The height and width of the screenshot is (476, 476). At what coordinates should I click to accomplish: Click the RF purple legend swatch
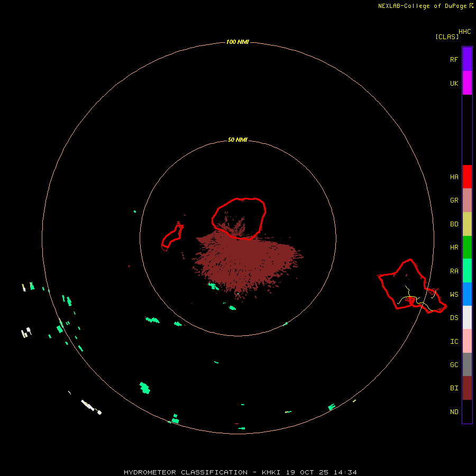click(x=467, y=59)
